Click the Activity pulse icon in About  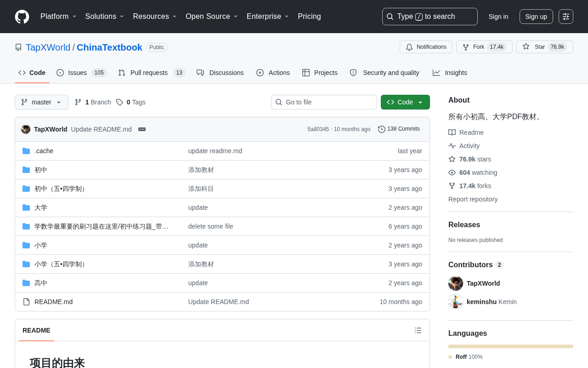coord(452,146)
